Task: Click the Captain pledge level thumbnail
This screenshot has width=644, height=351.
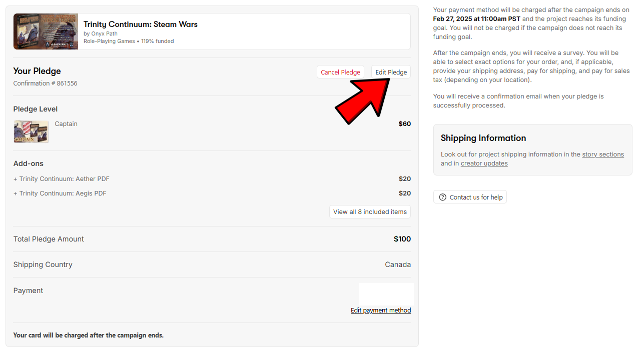Action: click(31, 131)
